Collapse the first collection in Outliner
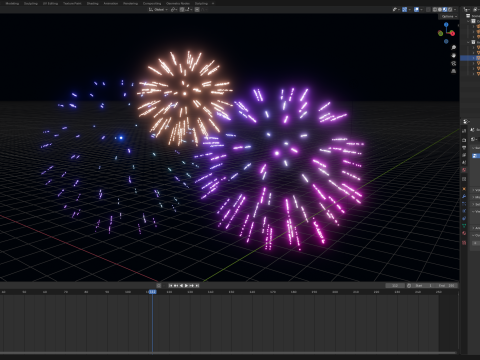 [468, 21]
